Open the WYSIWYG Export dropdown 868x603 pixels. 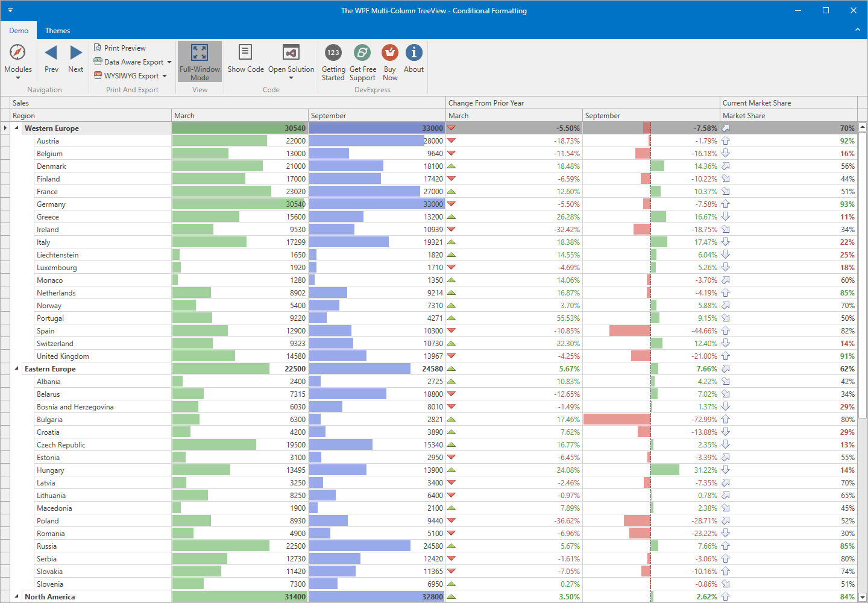pyautogui.click(x=164, y=75)
